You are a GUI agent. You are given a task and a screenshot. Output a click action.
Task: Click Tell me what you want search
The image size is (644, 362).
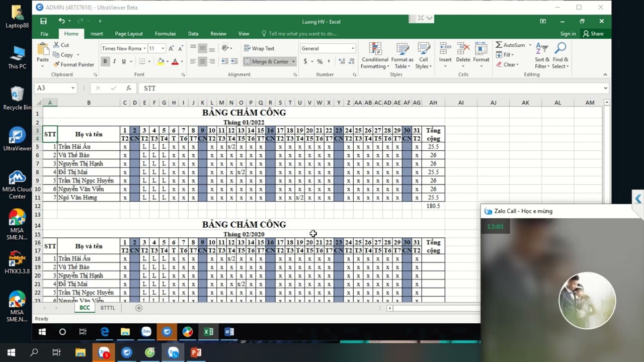coord(299,34)
